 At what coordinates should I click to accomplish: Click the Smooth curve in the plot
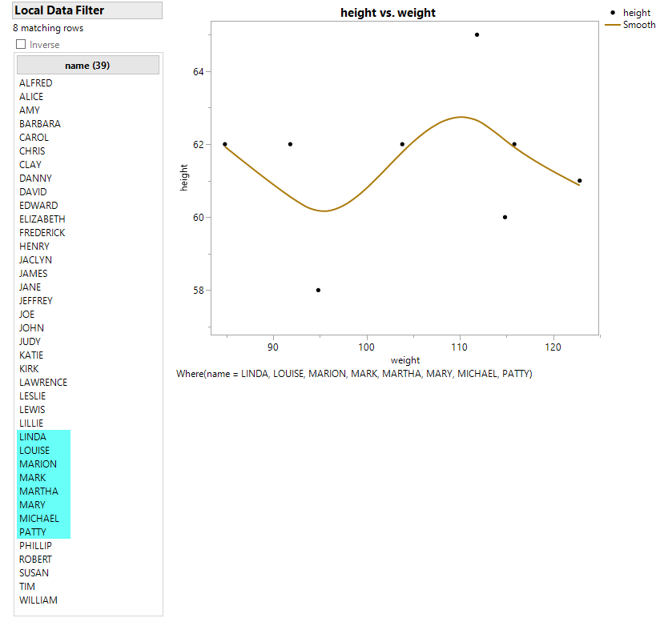[x=461, y=118]
